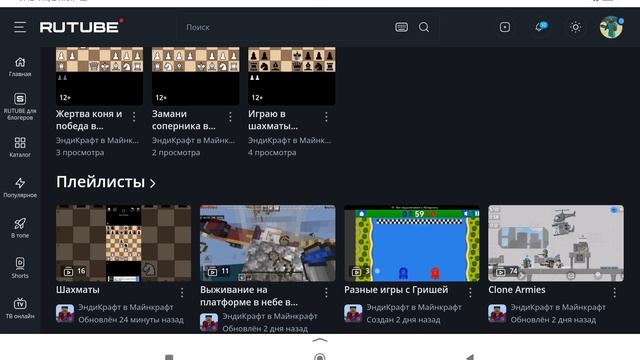The image size is (640, 360).
Task: Open the Clone Armies playlist thumbnail
Action: (556, 243)
